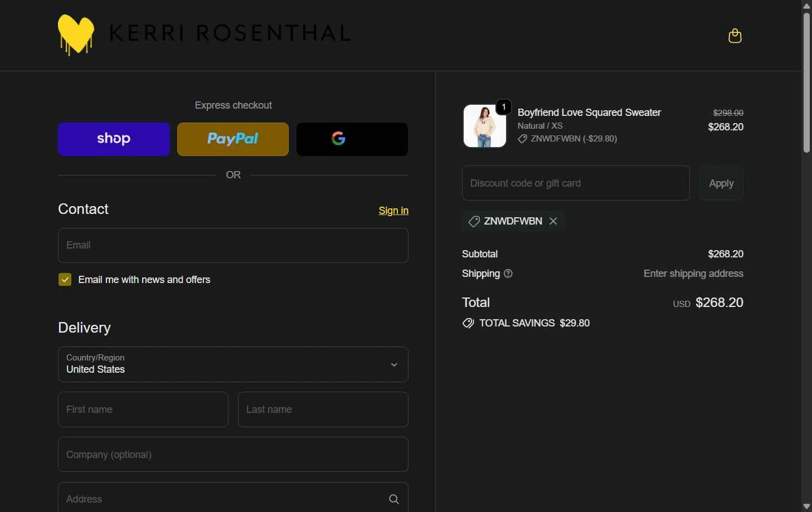Click the Total Savings tag icon
Image resolution: width=812 pixels, height=512 pixels.
468,323
